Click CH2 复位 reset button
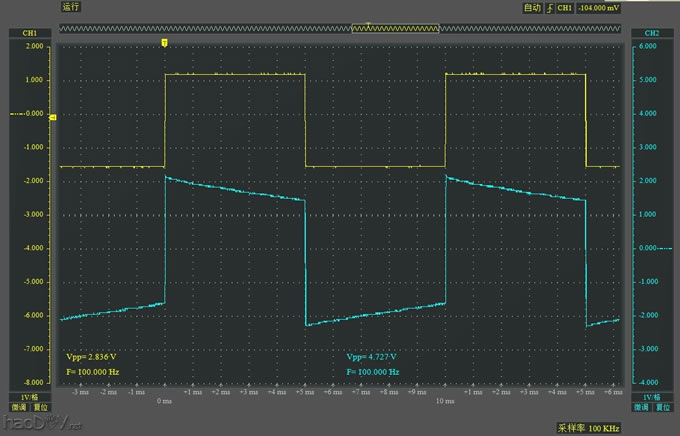 click(x=664, y=408)
